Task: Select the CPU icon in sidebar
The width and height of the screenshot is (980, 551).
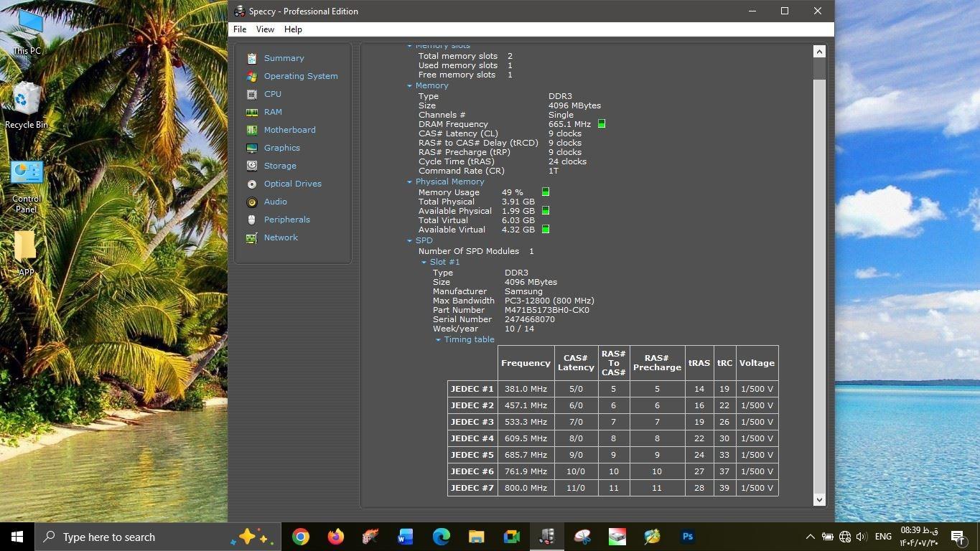Action: coord(251,94)
